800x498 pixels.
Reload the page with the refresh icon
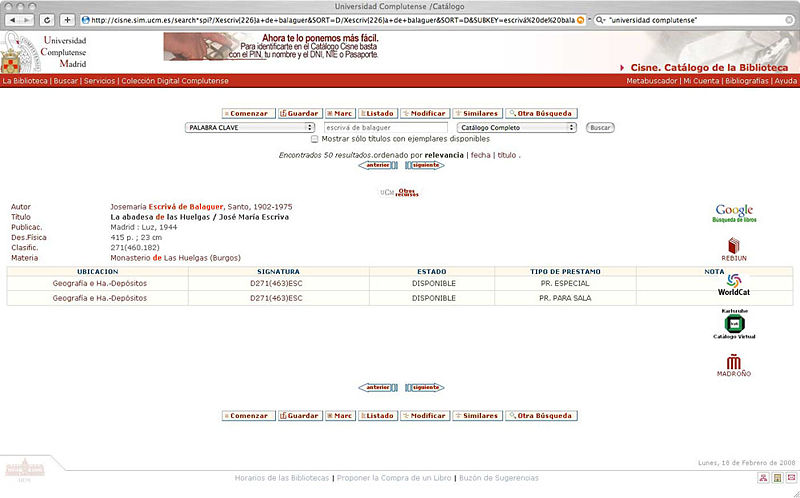click(47, 20)
